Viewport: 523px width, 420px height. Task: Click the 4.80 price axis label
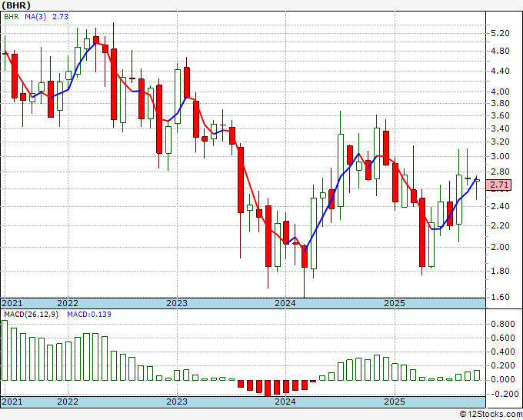tap(500, 51)
